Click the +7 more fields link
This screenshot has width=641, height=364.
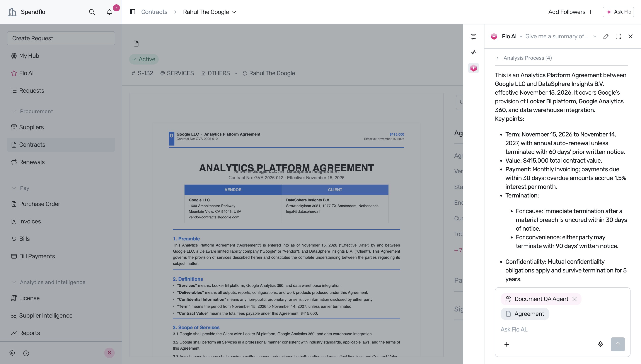tap(458, 250)
